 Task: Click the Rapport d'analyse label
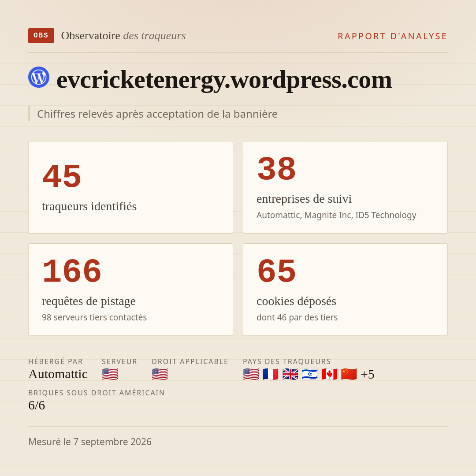click(x=393, y=36)
